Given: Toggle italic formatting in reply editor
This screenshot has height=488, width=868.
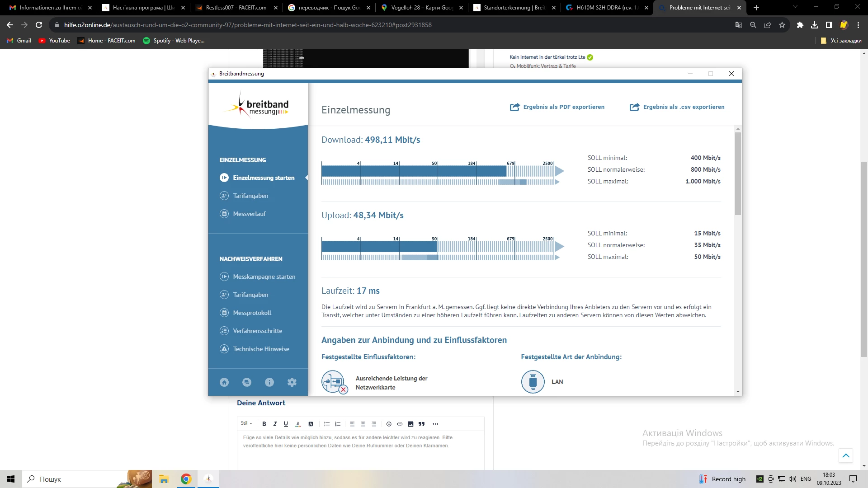Looking at the screenshot, I should pos(275,424).
